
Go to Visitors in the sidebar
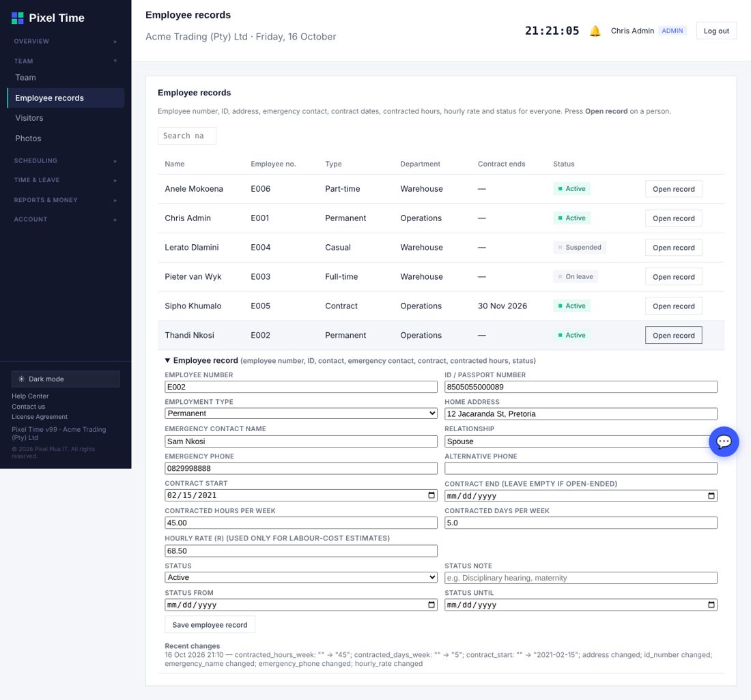click(x=29, y=118)
